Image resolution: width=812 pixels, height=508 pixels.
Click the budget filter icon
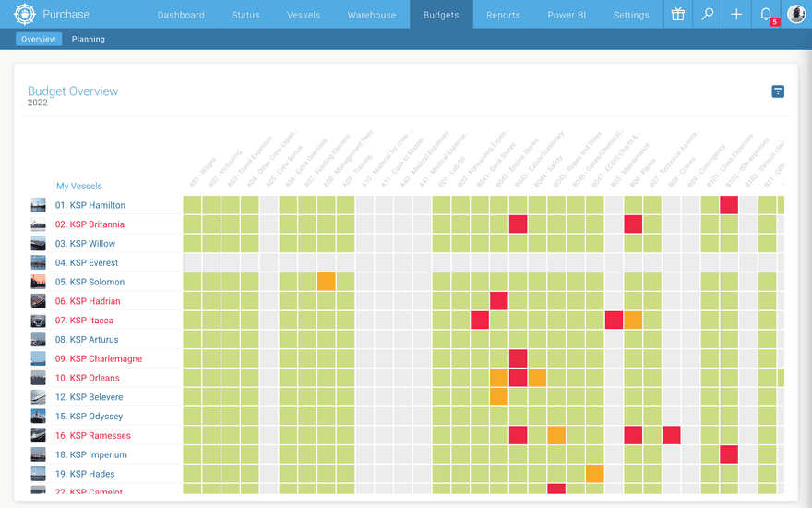point(778,91)
